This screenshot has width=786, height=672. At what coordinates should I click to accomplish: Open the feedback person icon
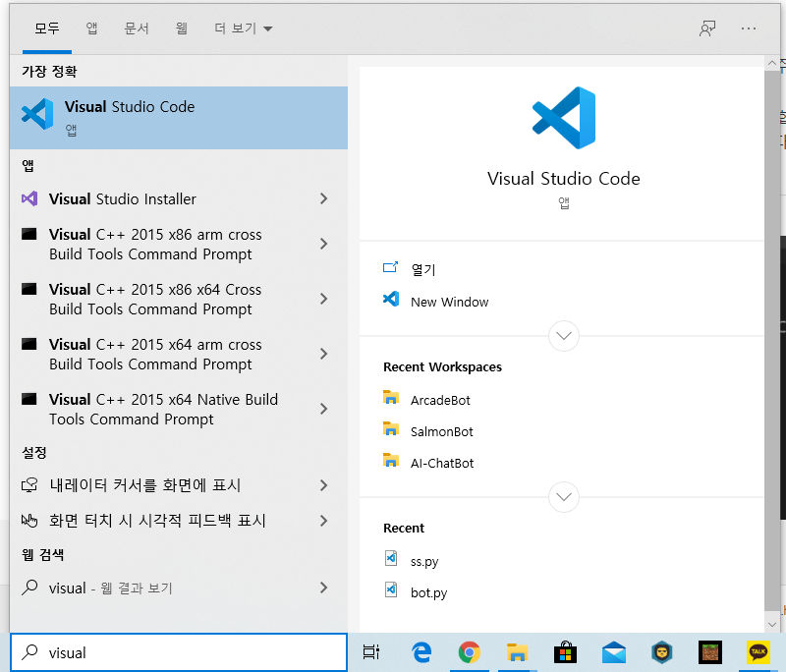point(707,28)
